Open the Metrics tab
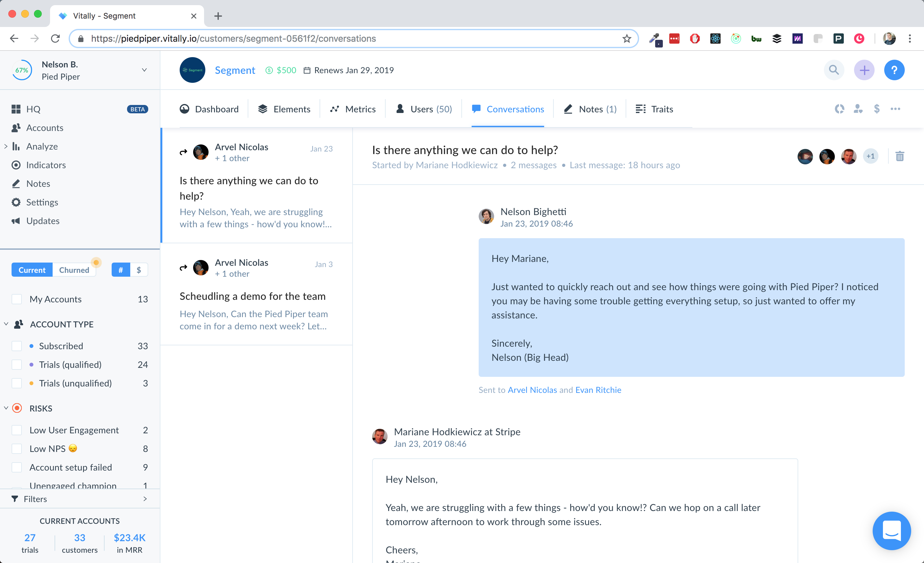The height and width of the screenshot is (563, 924). 353,109
